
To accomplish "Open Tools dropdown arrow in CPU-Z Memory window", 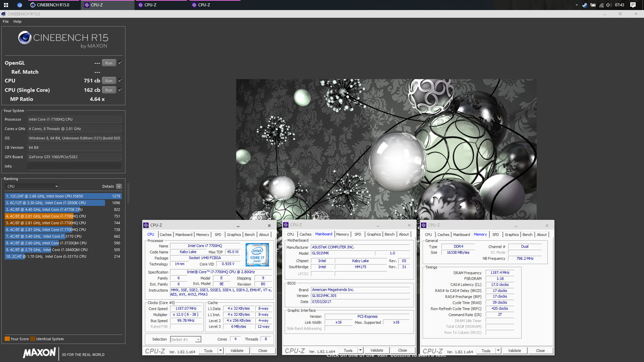I will point(498,351).
